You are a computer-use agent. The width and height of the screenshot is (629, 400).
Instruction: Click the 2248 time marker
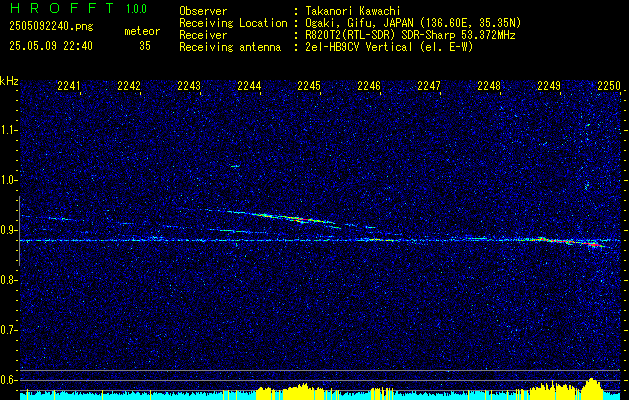pos(489,86)
